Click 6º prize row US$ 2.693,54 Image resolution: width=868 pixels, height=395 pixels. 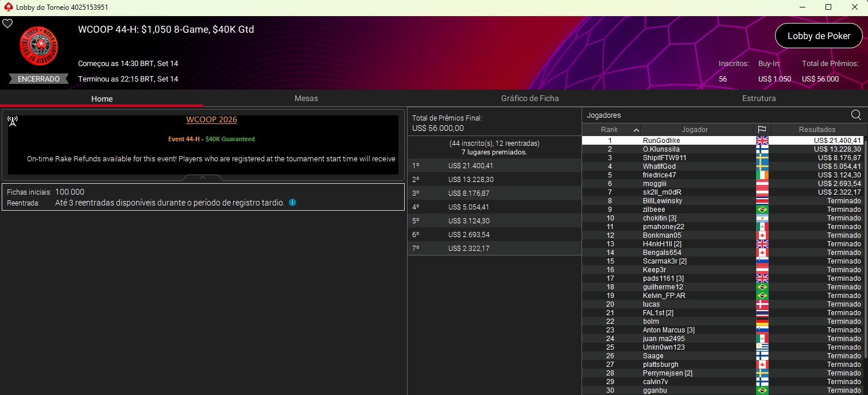click(x=494, y=235)
